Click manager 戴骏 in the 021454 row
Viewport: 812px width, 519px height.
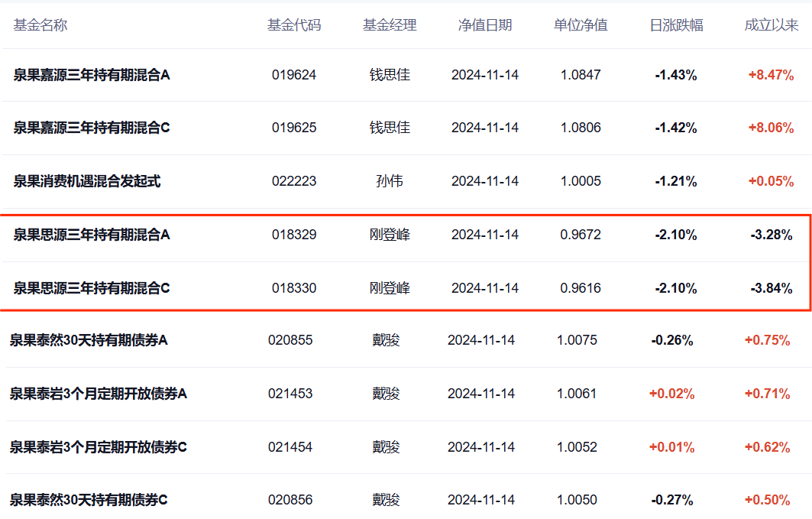[386, 447]
